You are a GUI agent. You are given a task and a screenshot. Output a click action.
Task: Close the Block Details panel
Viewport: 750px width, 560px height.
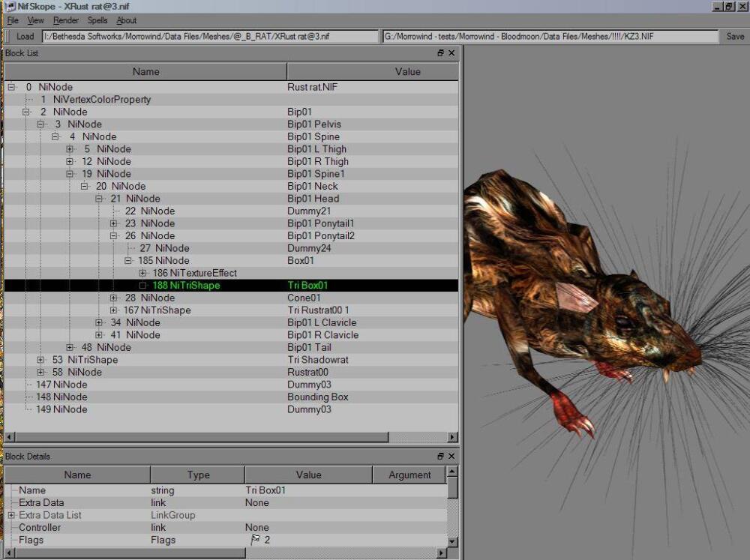[451, 457]
